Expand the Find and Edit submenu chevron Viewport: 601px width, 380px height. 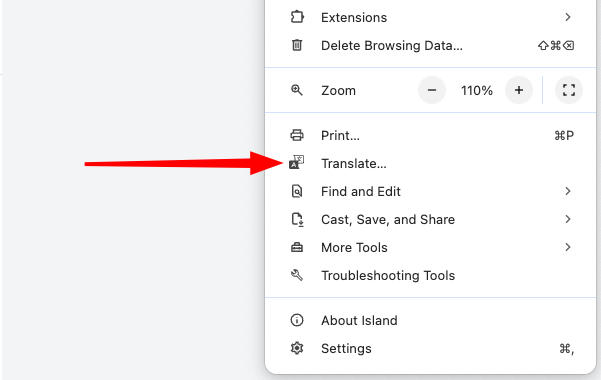pyautogui.click(x=568, y=191)
